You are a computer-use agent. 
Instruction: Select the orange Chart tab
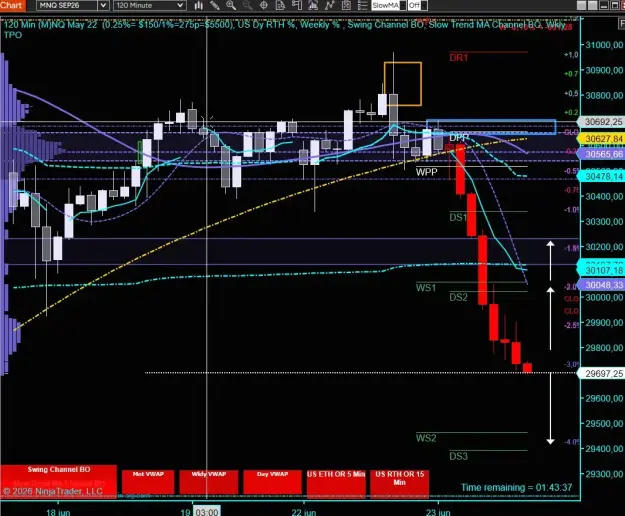click(12, 5)
